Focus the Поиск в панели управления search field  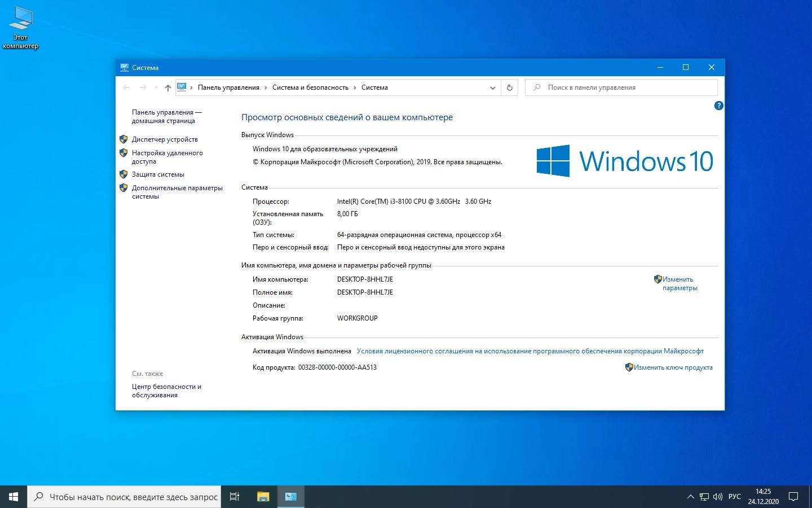(x=621, y=87)
